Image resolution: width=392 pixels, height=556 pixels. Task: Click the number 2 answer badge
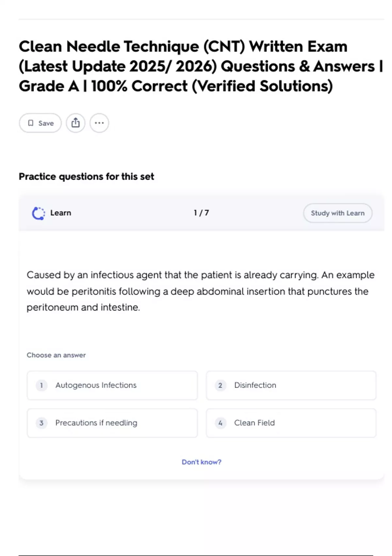click(x=220, y=385)
